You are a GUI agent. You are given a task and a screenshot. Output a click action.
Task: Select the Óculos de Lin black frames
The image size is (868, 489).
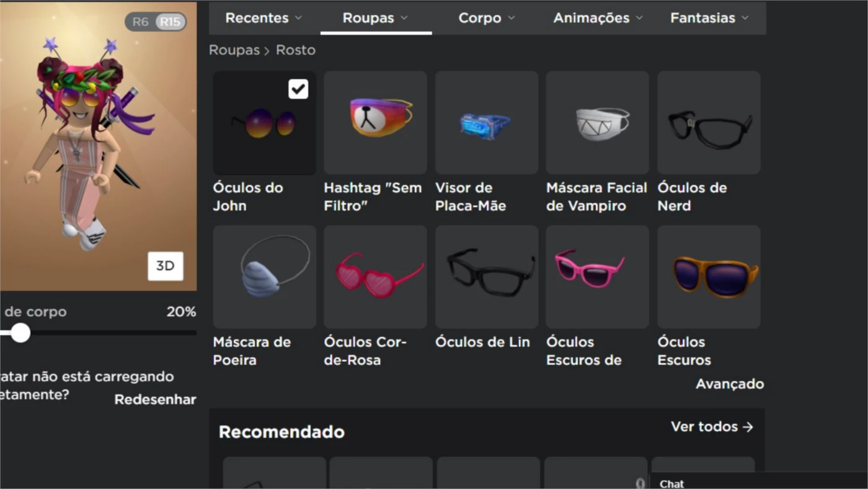click(x=487, y=277)
